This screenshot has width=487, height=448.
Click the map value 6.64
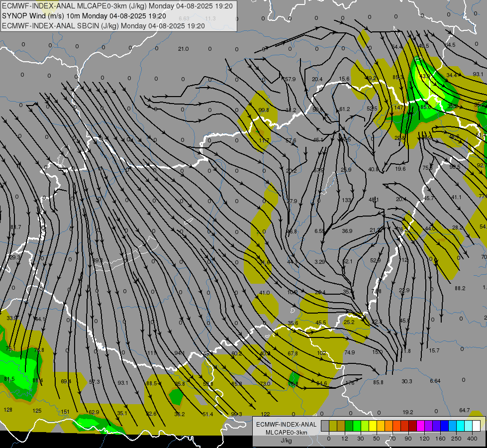tap(435, 381)
